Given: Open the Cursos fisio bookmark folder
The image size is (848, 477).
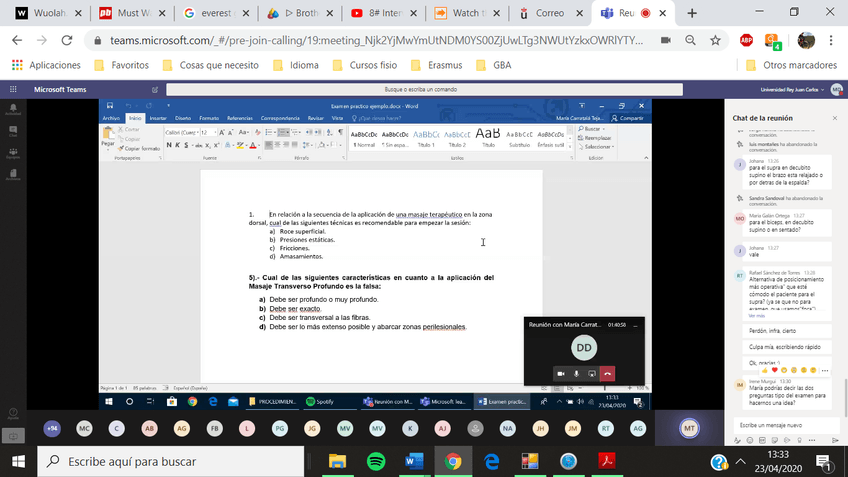Looking at the screenshot, I should [372, 65].
